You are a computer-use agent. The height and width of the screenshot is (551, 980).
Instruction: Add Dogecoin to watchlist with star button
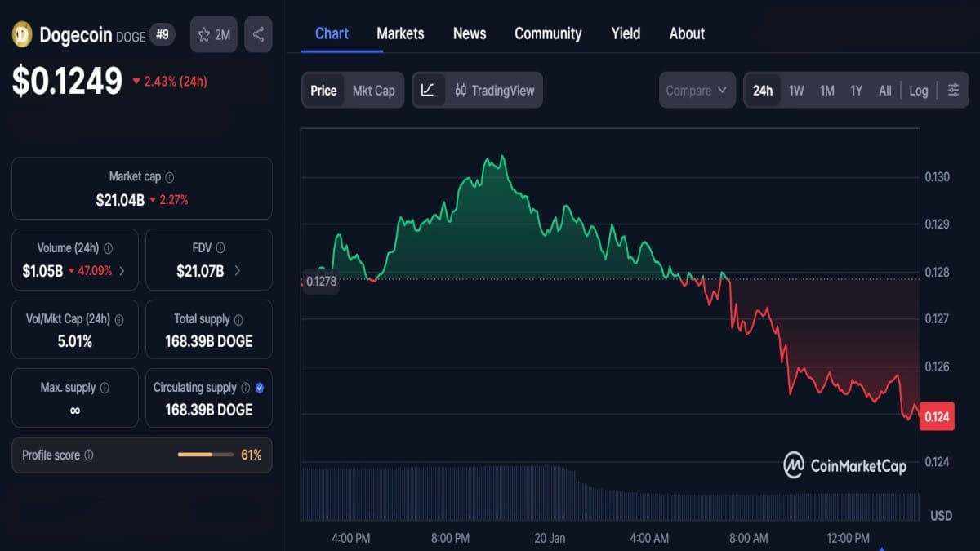pos(214,34)
